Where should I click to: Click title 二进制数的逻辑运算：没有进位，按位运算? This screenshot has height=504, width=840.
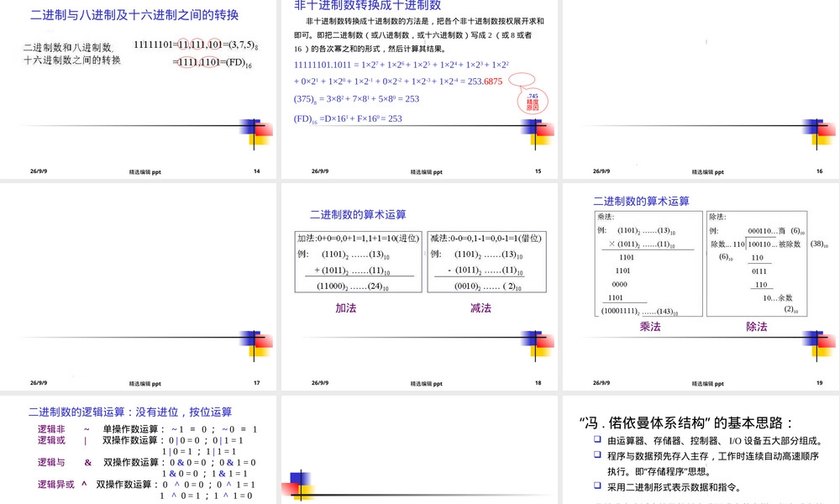click(x=130, y=412)
